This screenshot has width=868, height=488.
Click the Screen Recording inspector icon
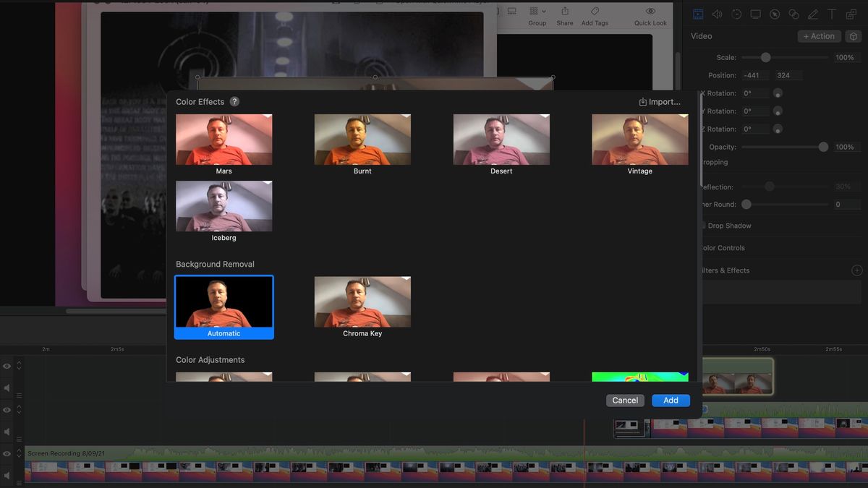point(755,14)
